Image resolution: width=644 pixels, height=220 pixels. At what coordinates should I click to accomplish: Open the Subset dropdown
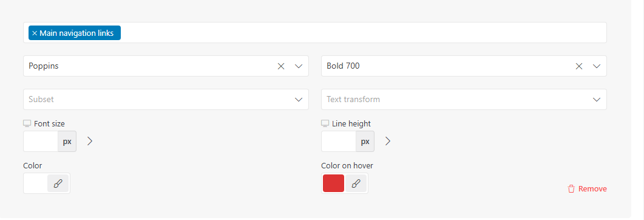pyautogui.click(x=166, y=100)
